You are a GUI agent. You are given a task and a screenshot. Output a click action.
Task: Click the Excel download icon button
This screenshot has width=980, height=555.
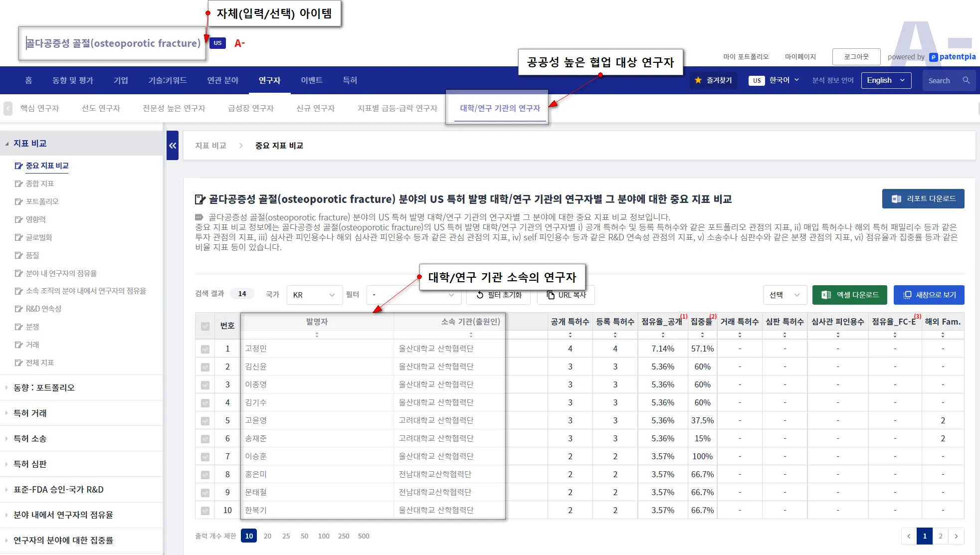(826, 295)
